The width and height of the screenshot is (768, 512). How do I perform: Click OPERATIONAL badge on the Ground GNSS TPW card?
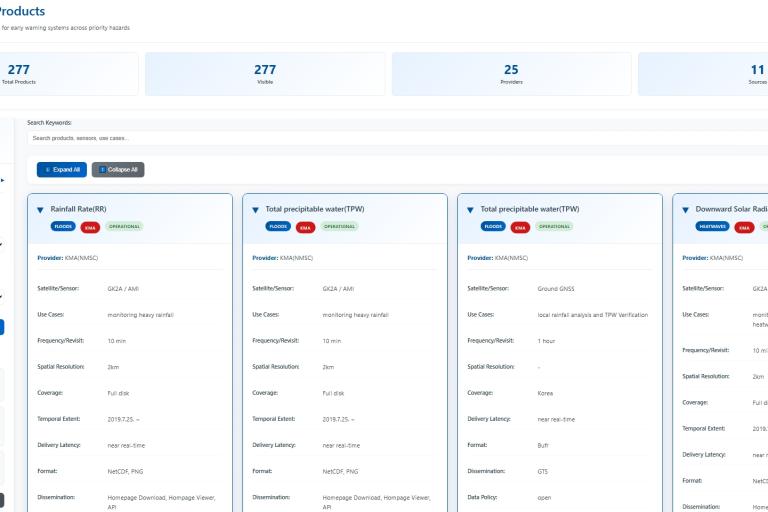[x=554, y=227]
